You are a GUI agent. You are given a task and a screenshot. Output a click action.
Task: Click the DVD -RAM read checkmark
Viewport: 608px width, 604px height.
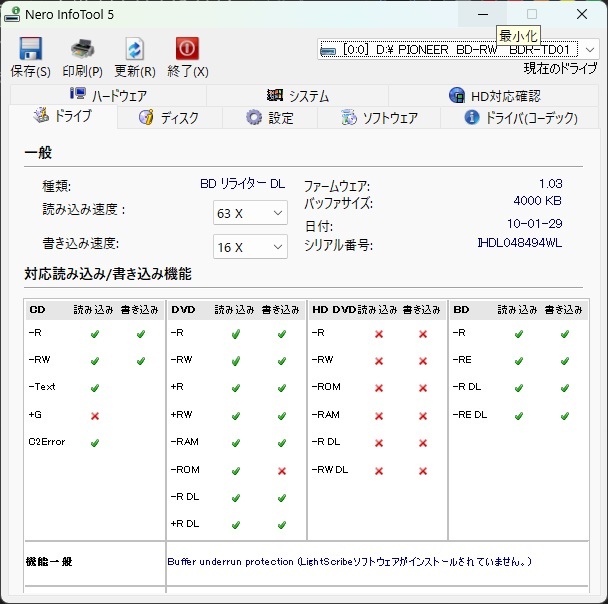(236, 443)
